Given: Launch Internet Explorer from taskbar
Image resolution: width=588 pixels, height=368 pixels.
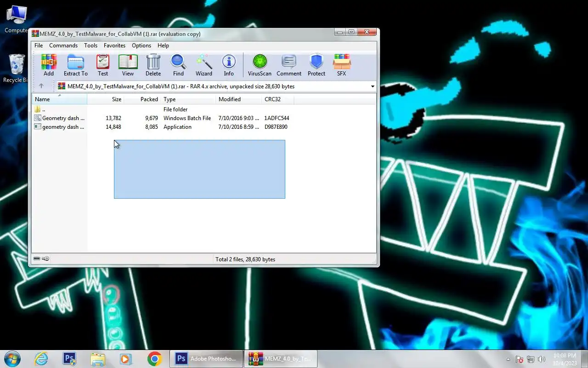Looking at the screenshot, I should pyautogui.click(x=41, y=359).
